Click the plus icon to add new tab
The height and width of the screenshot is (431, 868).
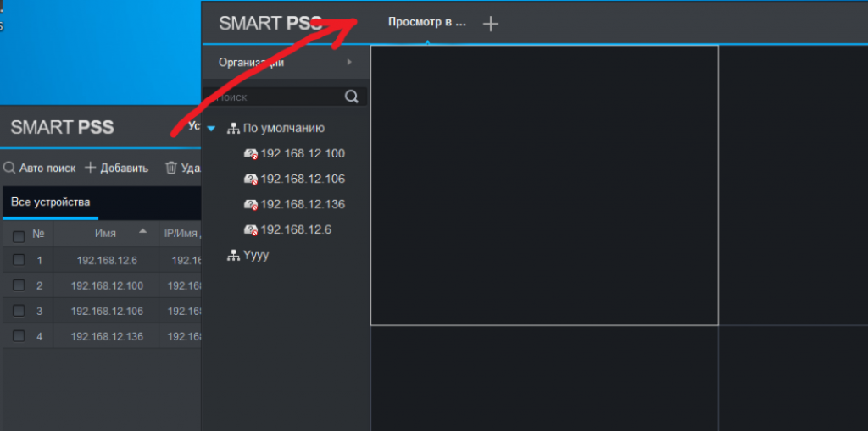[x=490, y=24]
